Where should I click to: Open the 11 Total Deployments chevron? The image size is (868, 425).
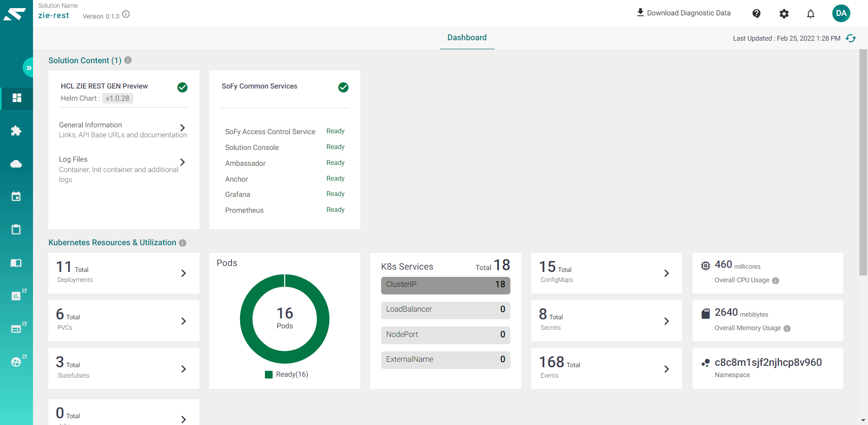point(184,273)
